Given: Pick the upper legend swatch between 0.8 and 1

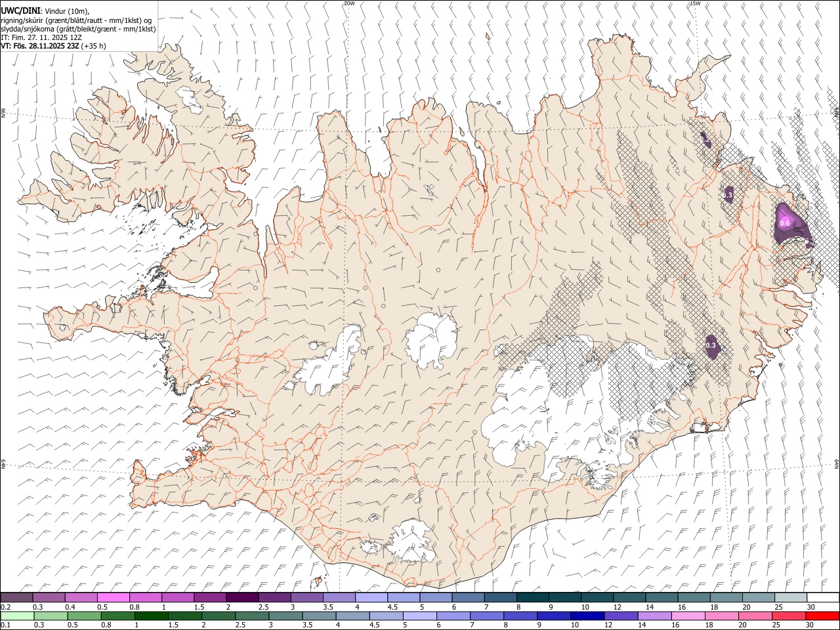Looking at the screenshot, I should click(x=146, y=597).
